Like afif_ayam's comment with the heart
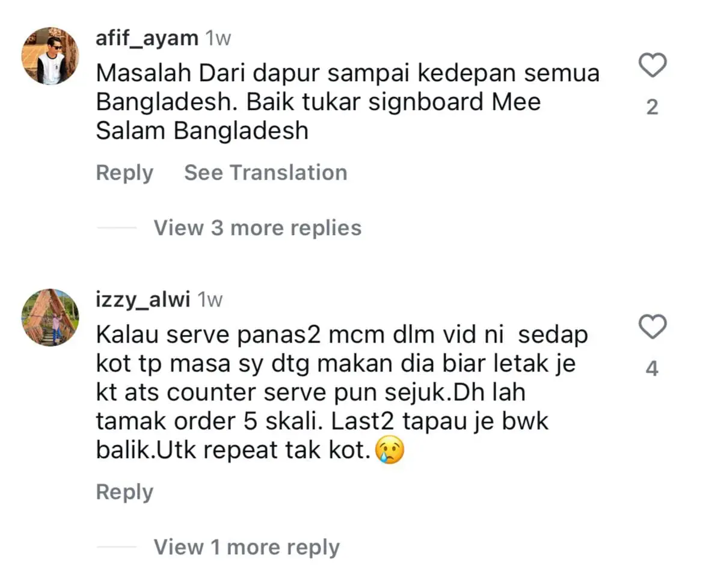The image size is (703, 588). pos(652,66)
